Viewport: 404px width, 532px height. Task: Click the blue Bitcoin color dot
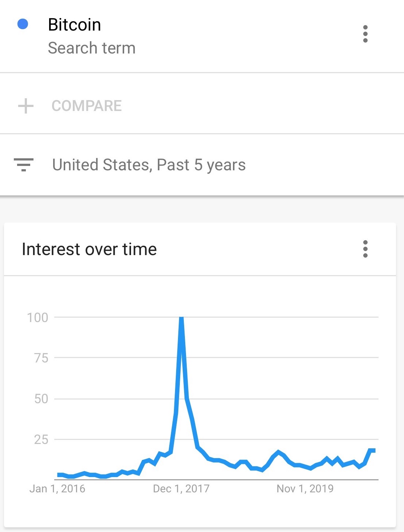[23, 24]
